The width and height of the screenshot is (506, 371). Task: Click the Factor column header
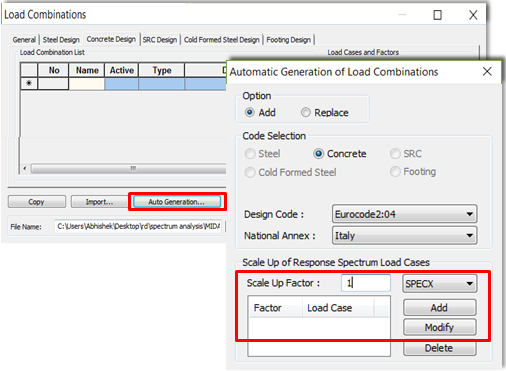(x=276, y=308)
